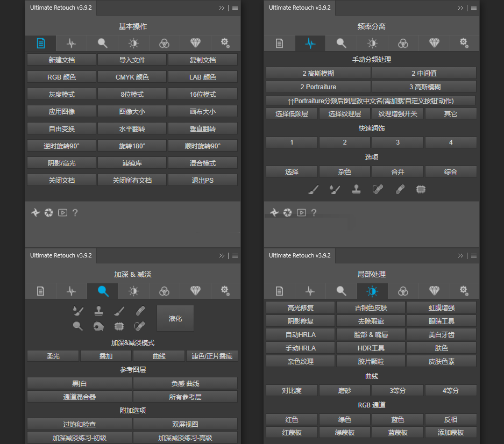Pick the Dodge tool icon in 加深 & 减淡 panel
The height and width of the screenshot is (444, 504).
78,326
